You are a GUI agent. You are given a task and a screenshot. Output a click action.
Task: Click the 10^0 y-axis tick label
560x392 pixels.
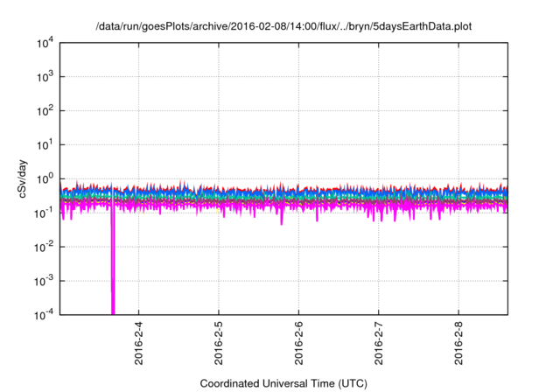45,178
